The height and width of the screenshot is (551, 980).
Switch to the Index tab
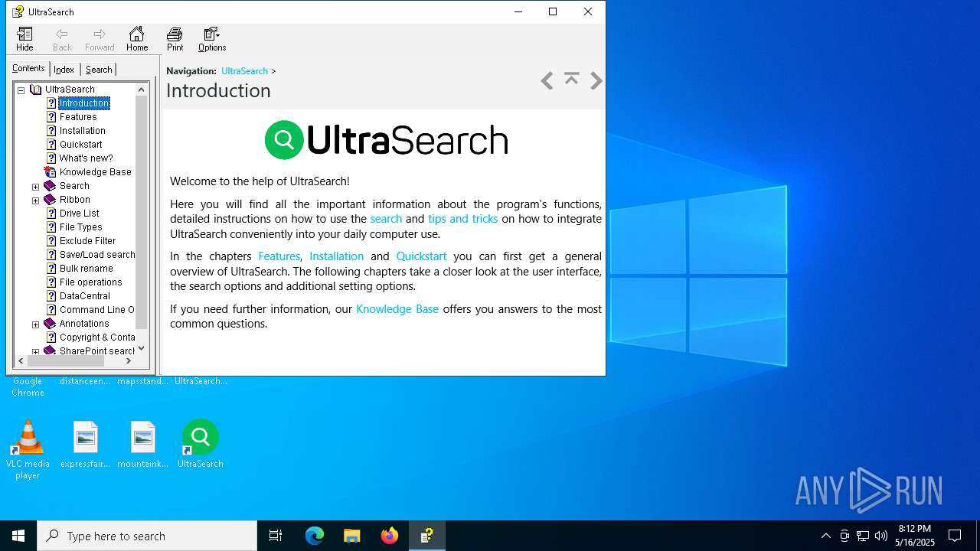point(64,70)
